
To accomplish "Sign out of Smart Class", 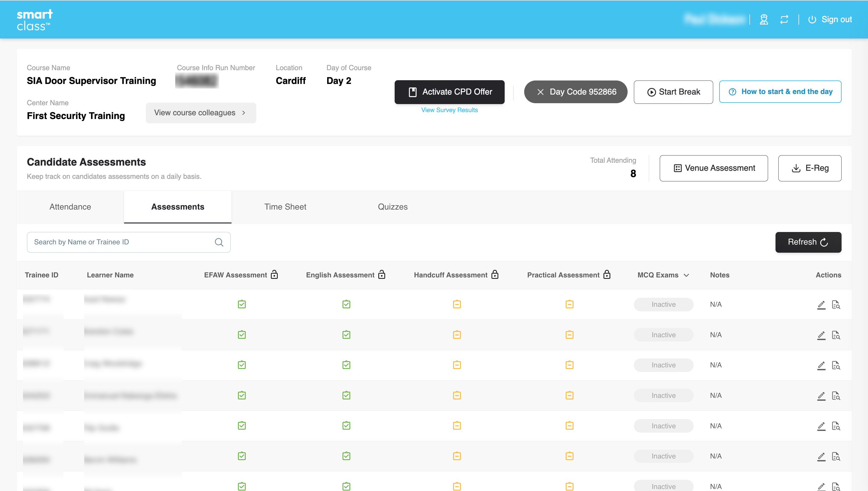I will point(830,20).
